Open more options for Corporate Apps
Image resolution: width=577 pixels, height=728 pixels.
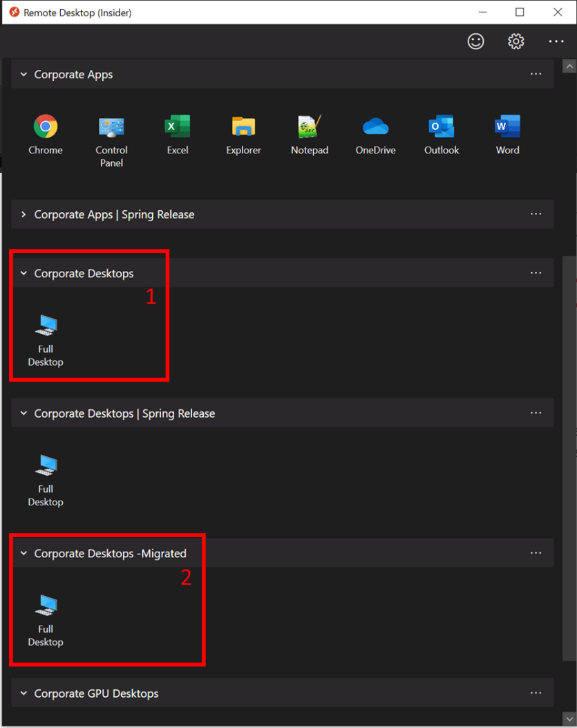click(x=536, y=74)
